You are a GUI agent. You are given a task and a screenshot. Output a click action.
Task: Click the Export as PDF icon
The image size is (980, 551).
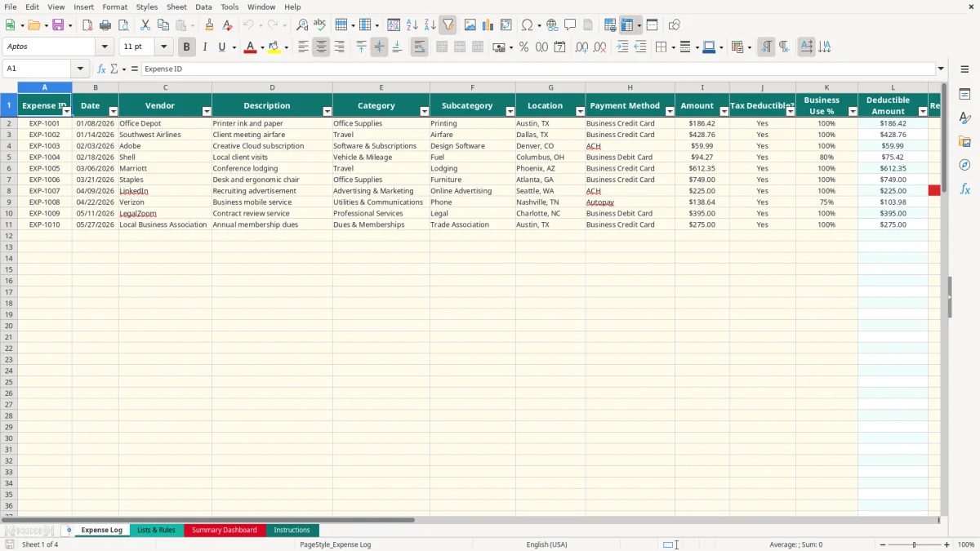tap(87, 25)
